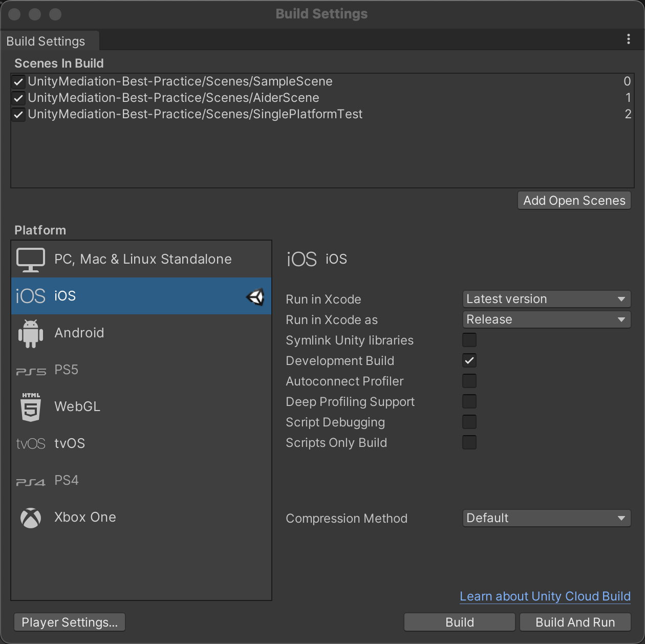Select the Android platform
The width and height of the screenshot is (645, 644).
pyautogui.click(x=141, y=333)
